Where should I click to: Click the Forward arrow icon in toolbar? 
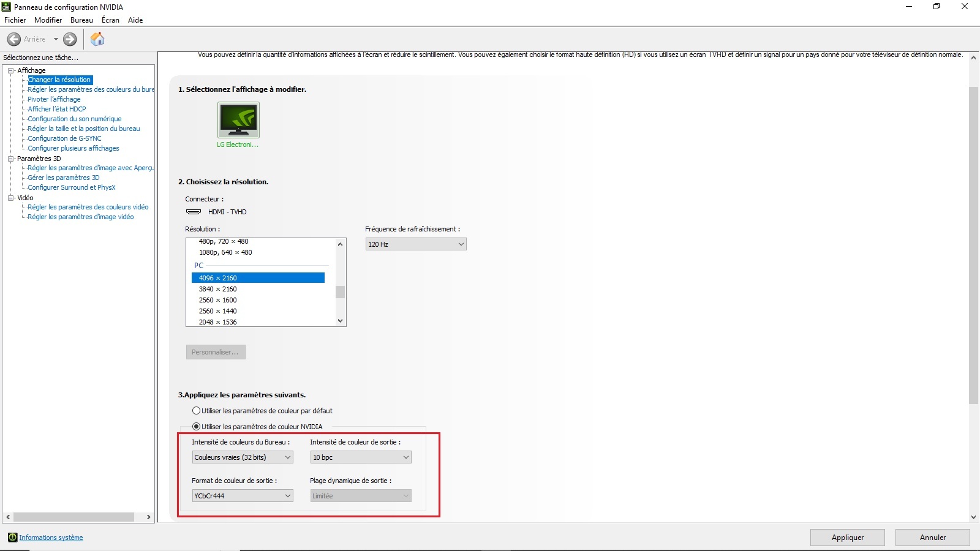70,39
